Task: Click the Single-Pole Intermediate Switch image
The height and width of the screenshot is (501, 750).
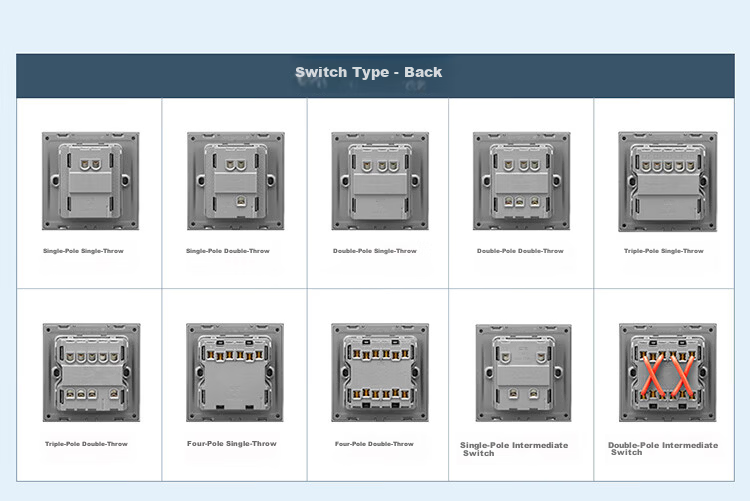Action: tap(523, 373)
